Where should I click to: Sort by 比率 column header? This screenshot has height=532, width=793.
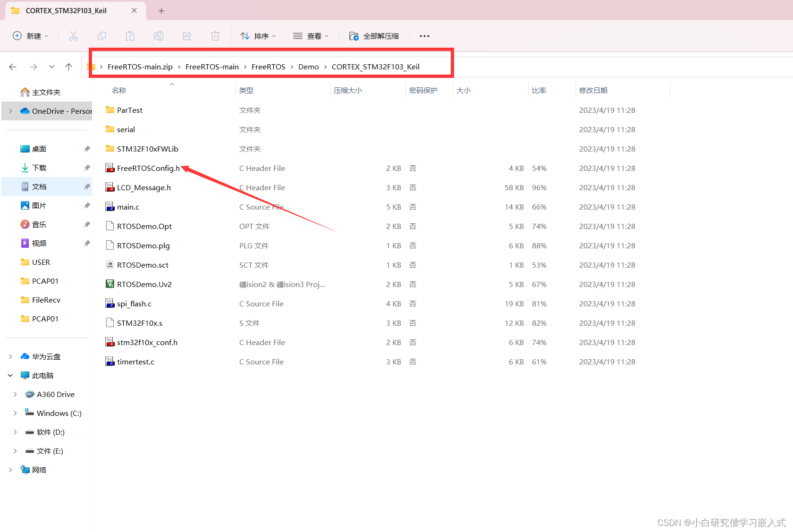[x=539, y=90]
